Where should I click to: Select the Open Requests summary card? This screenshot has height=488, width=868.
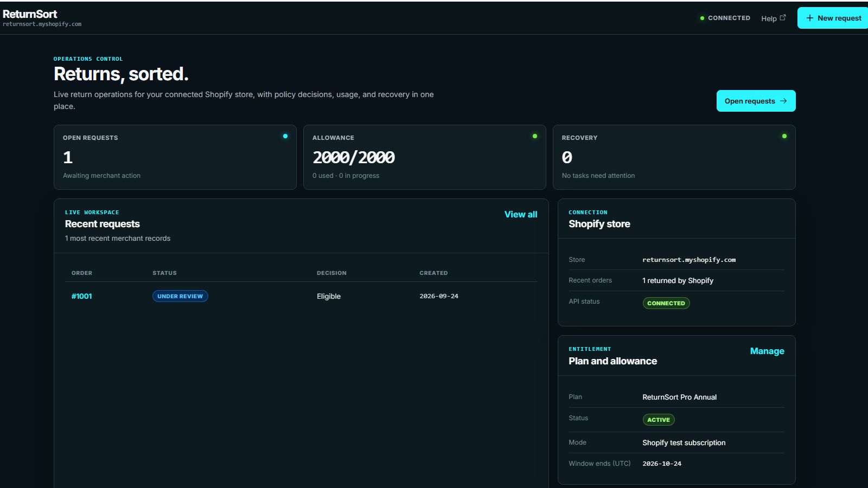(x=175, y=157)
